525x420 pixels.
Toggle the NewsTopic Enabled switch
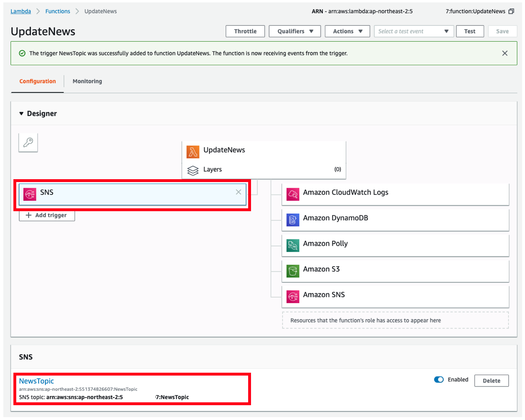tap(438, 379)
